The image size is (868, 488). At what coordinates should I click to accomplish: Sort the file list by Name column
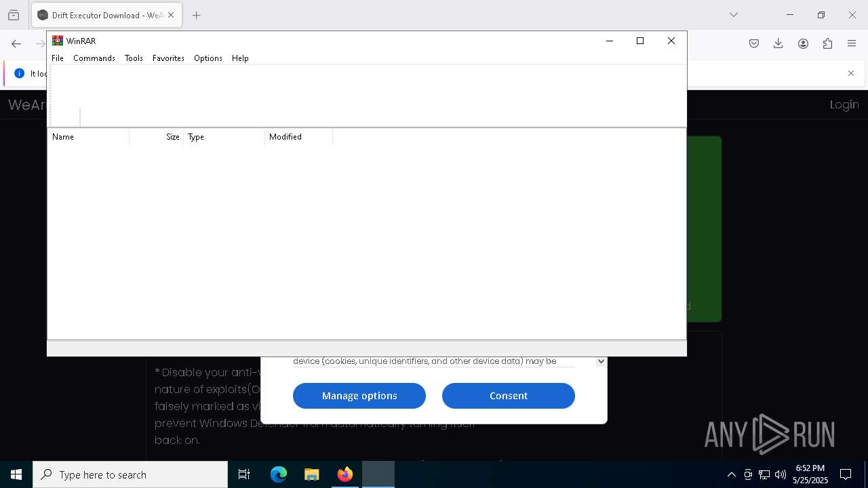point(88,137)
